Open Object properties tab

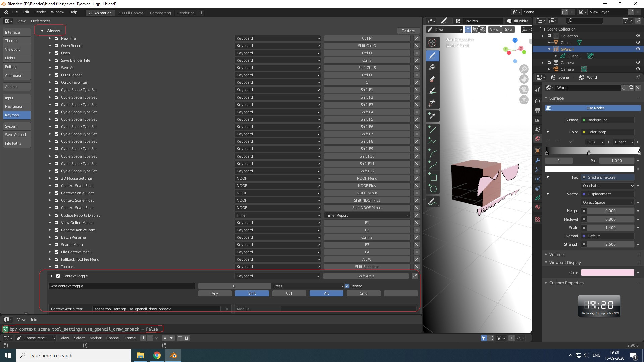coord(538,151)
